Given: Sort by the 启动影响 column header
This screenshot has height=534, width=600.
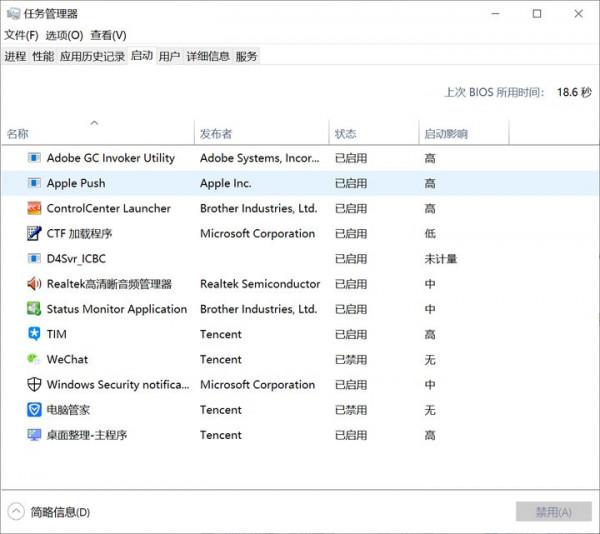Looking at the screenshot, I should (464, 132).
